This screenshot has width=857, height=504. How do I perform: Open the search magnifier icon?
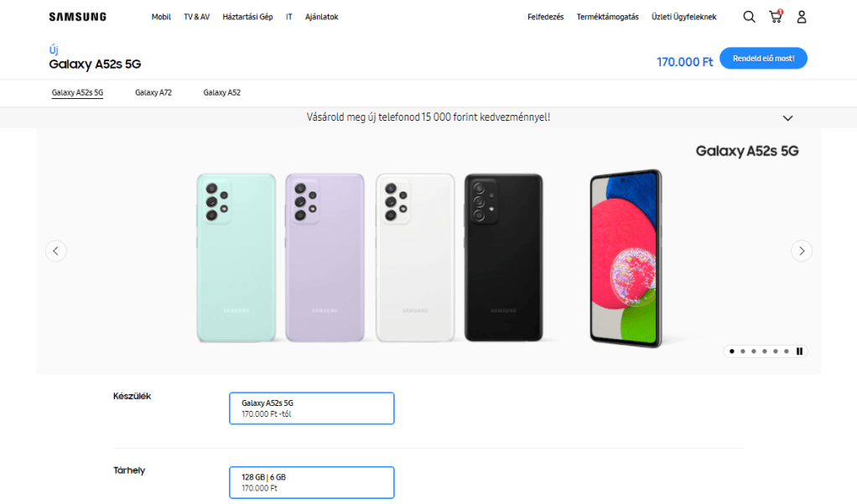749,17
